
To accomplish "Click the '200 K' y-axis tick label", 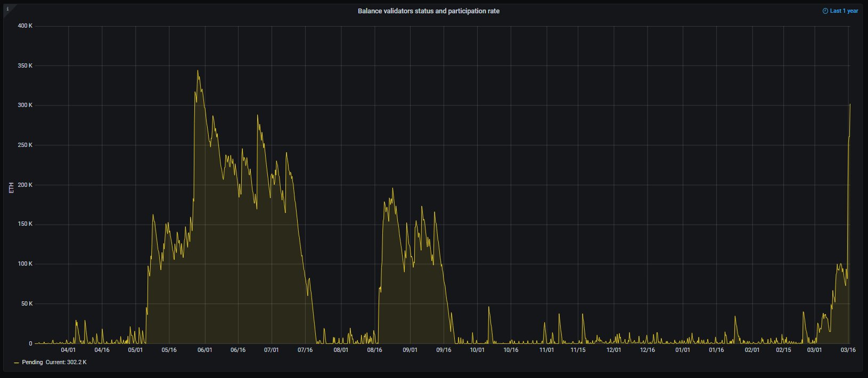I will coord(25,185).
